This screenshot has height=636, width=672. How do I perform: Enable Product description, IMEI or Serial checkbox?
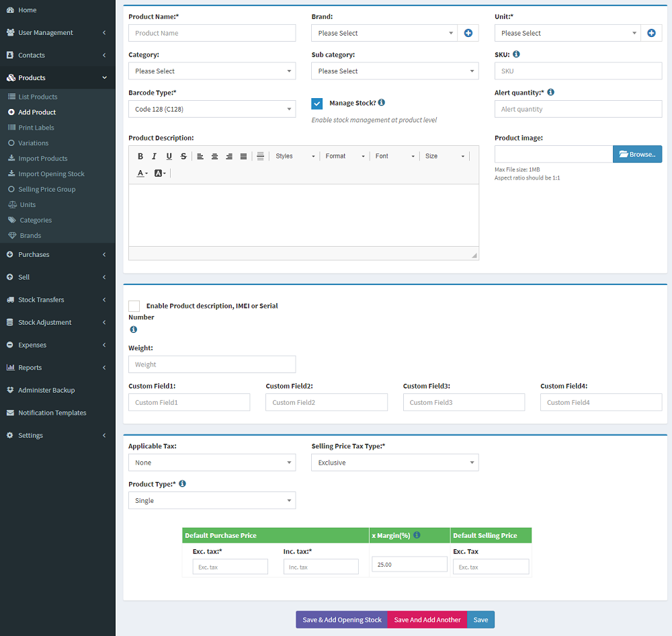pos(134,306)
